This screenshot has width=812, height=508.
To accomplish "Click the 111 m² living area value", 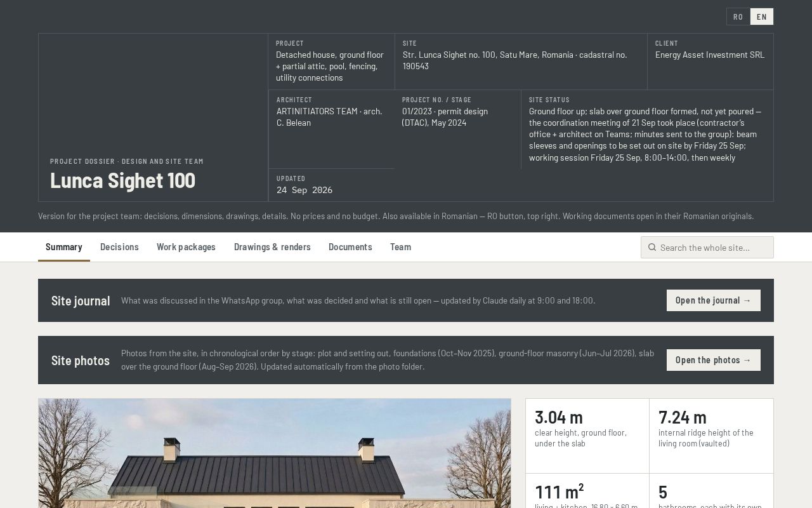I will pyautogui.click(x=559, y=491).
